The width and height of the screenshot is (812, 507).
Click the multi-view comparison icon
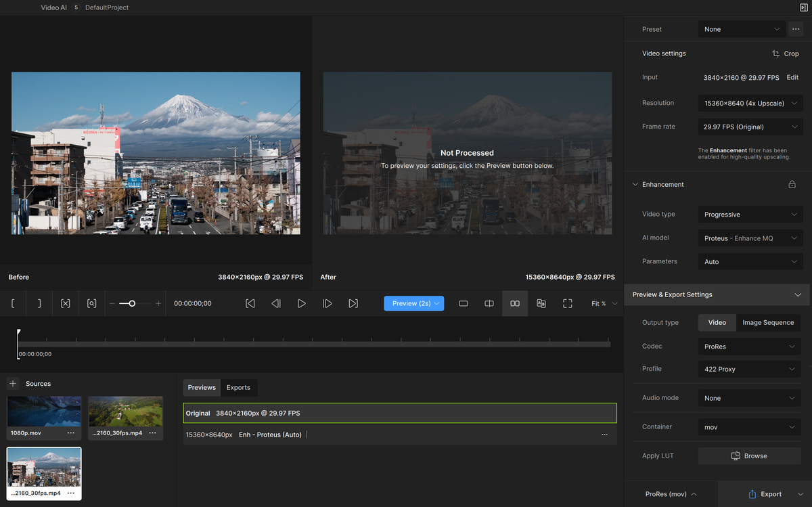coord(541,303)
